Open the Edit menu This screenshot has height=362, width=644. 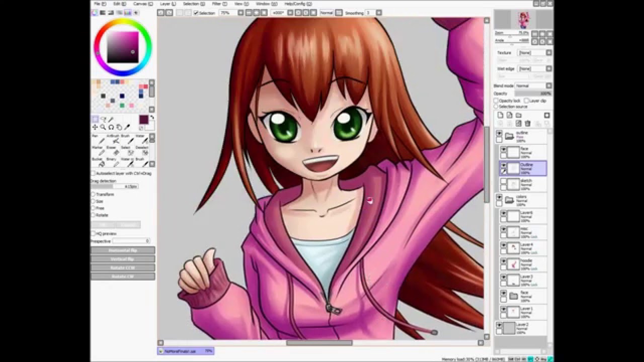[x=120, y=4]
